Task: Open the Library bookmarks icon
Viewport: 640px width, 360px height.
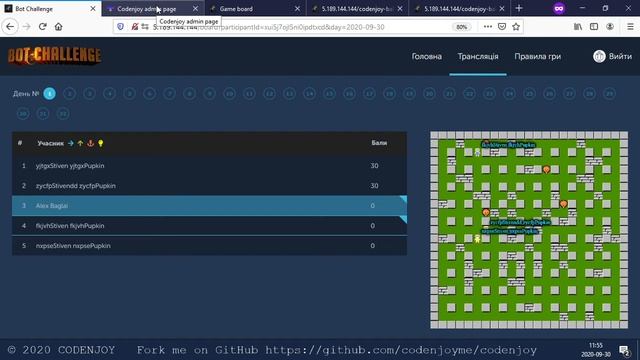Action: click(578, 27)
